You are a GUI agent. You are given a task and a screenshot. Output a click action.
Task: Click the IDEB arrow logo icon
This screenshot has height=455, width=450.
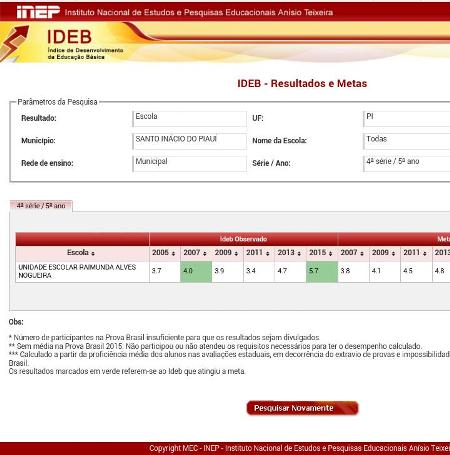click(x=14, y=43)
